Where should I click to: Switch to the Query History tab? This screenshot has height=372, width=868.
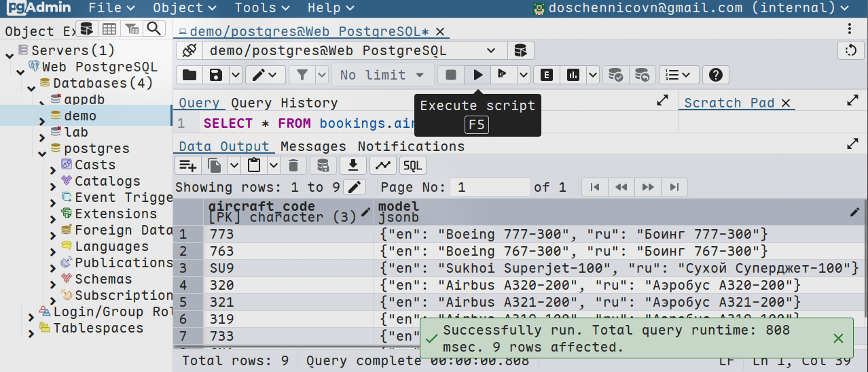pyautogui.click(x=284, y=103)
